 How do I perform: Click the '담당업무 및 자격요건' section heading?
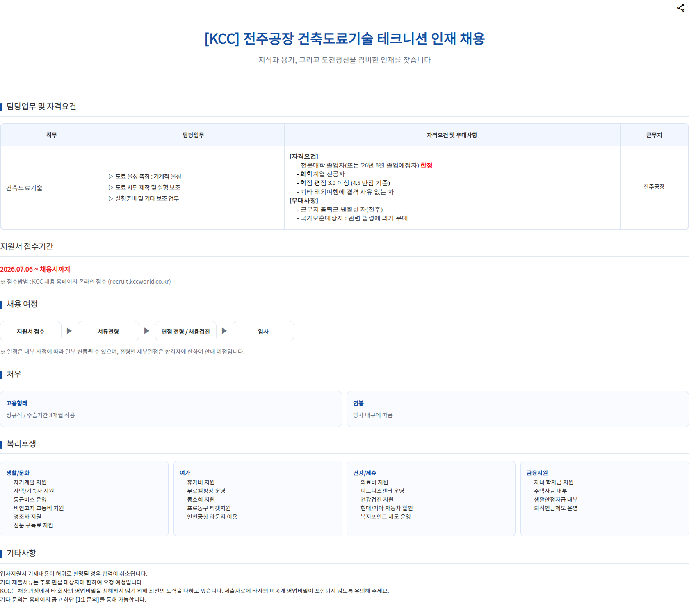click(41, 107)
